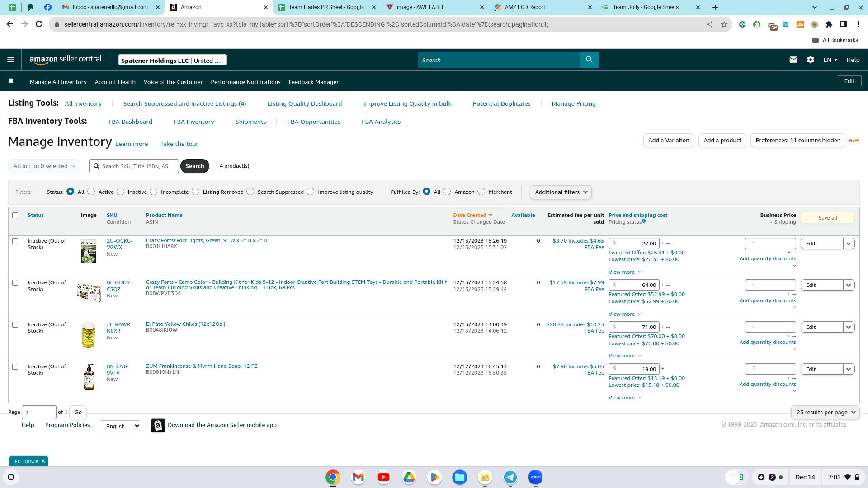868x488 pixels.
Task: Click the Manage Pricing link
Action: [x=574, y=104]
